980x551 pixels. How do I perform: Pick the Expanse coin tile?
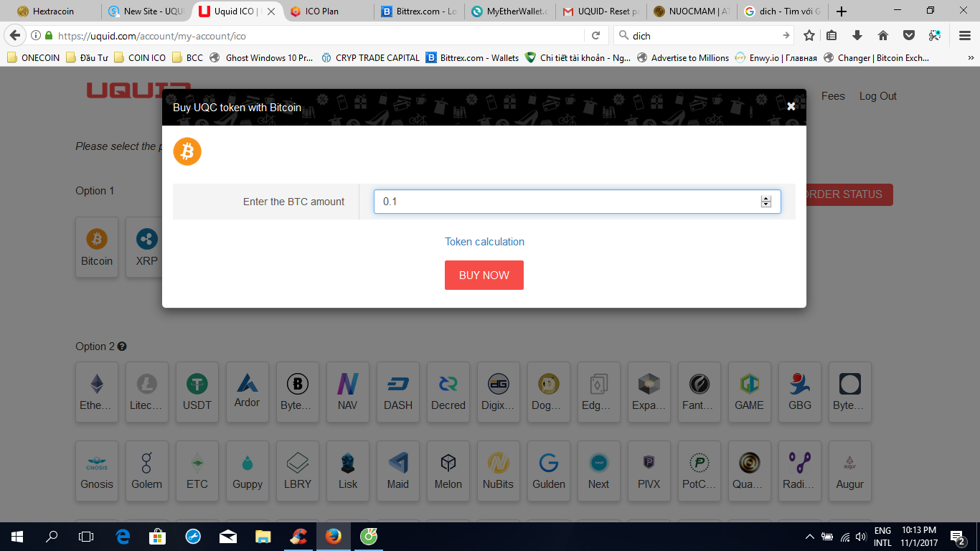(649, 392)
